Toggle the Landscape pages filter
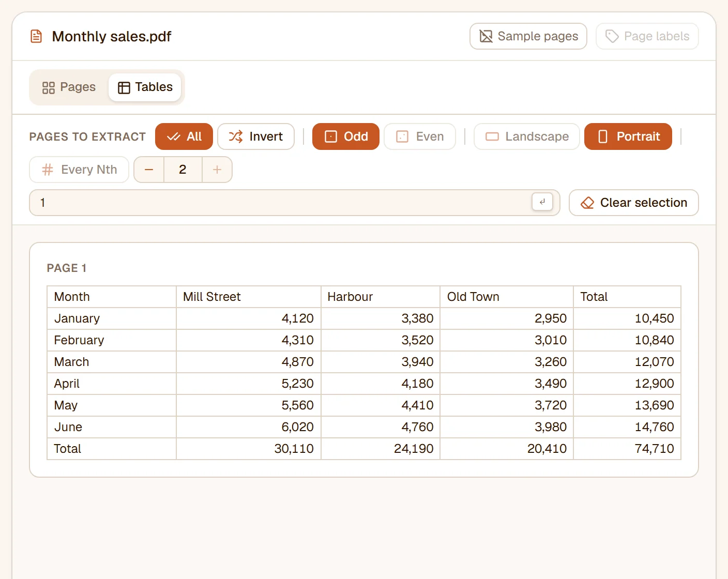The height and width of the screenshot is (579, 728). (x=527, y=136)
